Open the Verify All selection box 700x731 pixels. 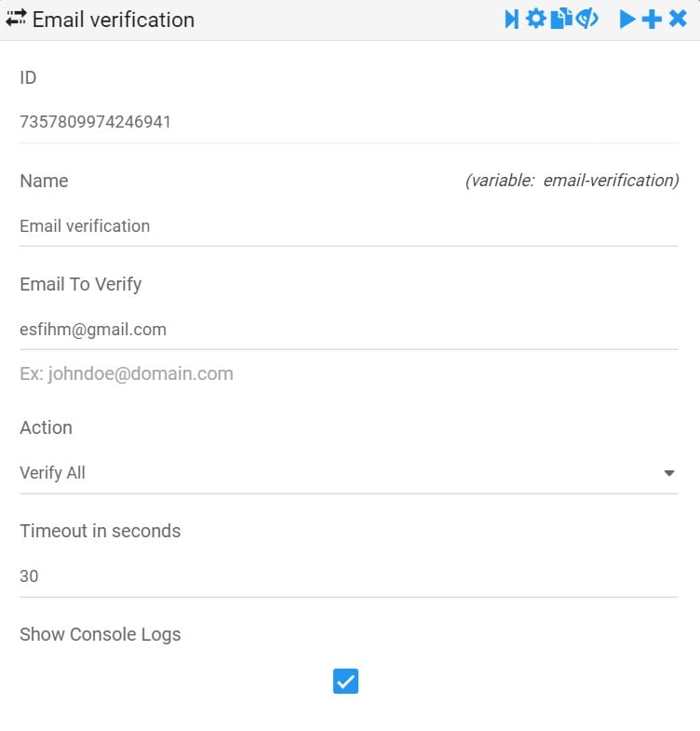pyautogui.click(x=348, y=473)
